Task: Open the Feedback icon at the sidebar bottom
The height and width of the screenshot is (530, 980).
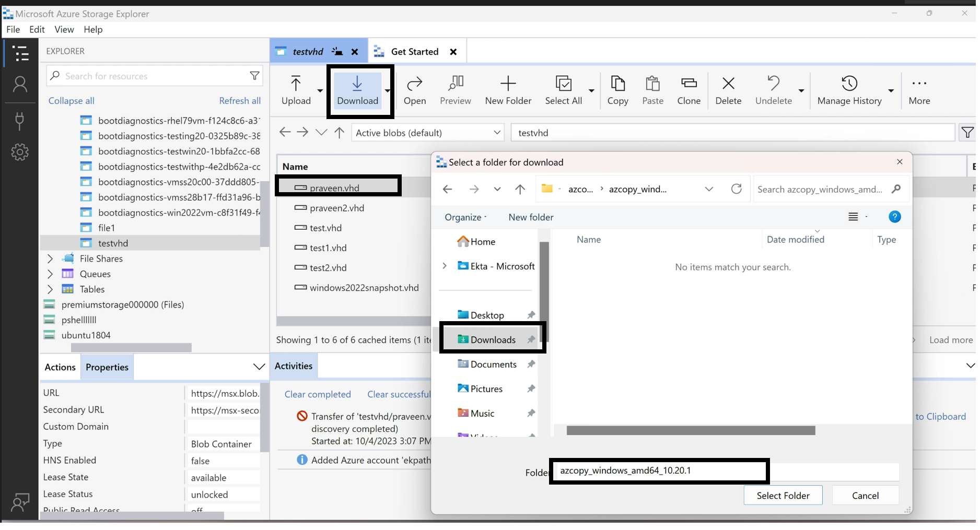Action: [x=20, y=502]
